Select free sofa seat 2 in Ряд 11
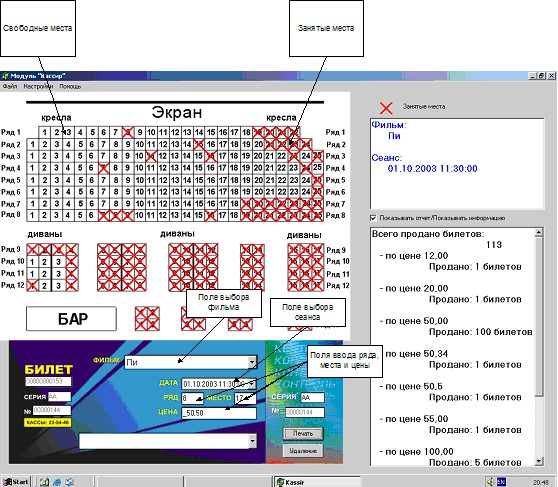Screen dimensions: 558x487 (44, 274)
